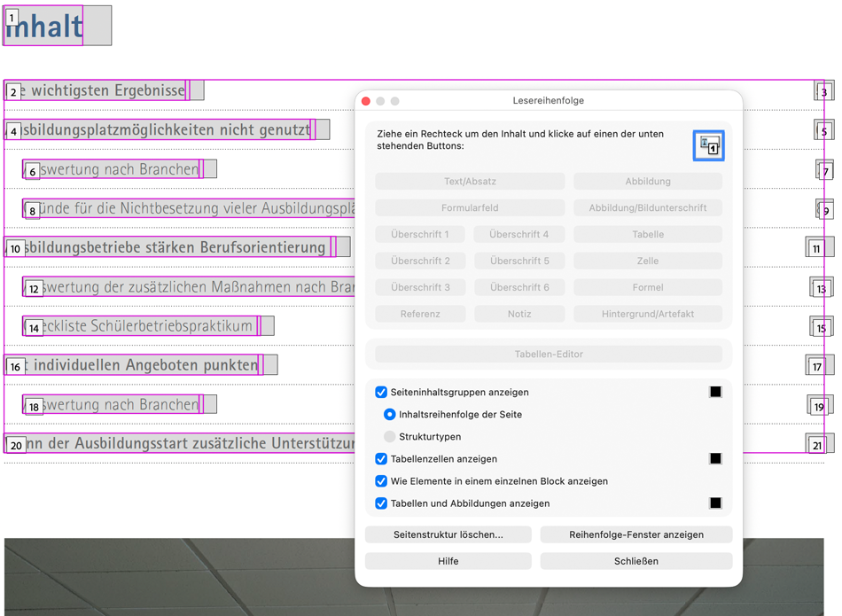Click numbered marker 21 on right side
Image resolution: width=842 pixels, height=616 pixels.
tap(817, 445)
